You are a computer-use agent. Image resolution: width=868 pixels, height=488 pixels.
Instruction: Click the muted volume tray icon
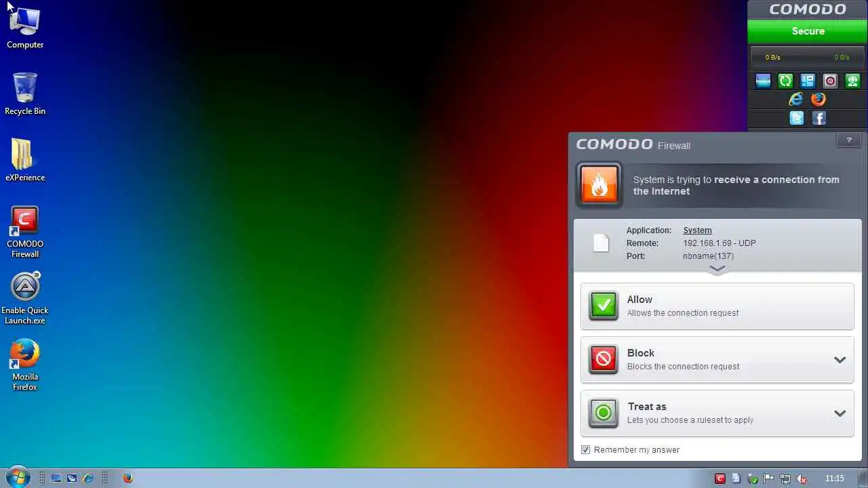pyautogui.click(x=802, y=479)
